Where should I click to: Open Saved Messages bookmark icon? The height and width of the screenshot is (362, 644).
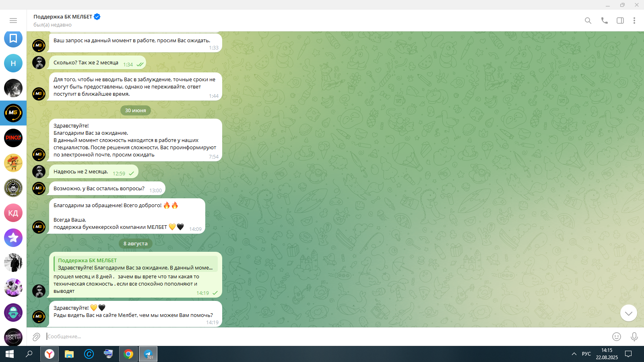pos(13,38)
